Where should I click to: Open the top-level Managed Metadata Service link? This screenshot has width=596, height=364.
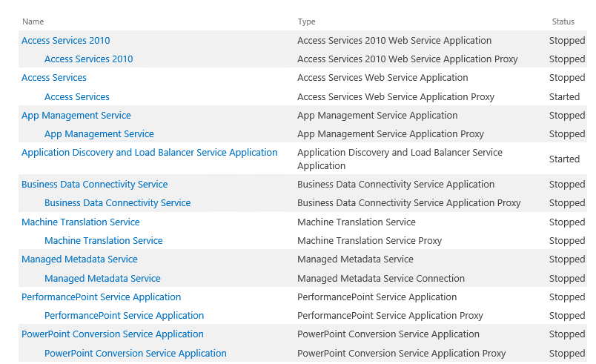click(79, 259)
